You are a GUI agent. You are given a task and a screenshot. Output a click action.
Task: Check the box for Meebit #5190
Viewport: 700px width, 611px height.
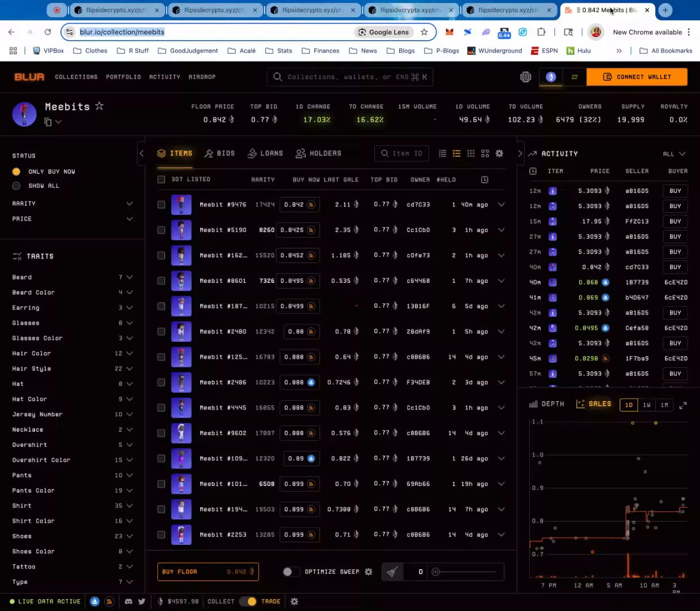click(x=161, y=230)
